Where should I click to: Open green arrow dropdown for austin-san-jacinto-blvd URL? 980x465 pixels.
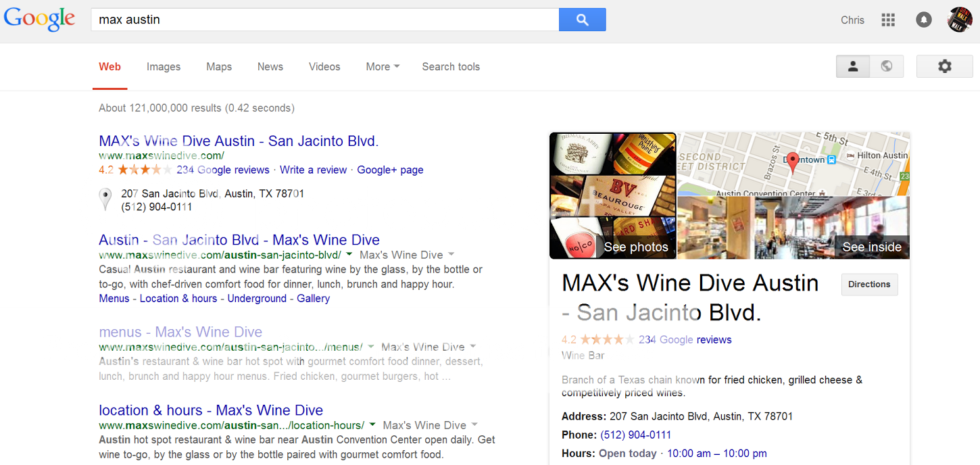pyautogui.click(x=349, y=255)
